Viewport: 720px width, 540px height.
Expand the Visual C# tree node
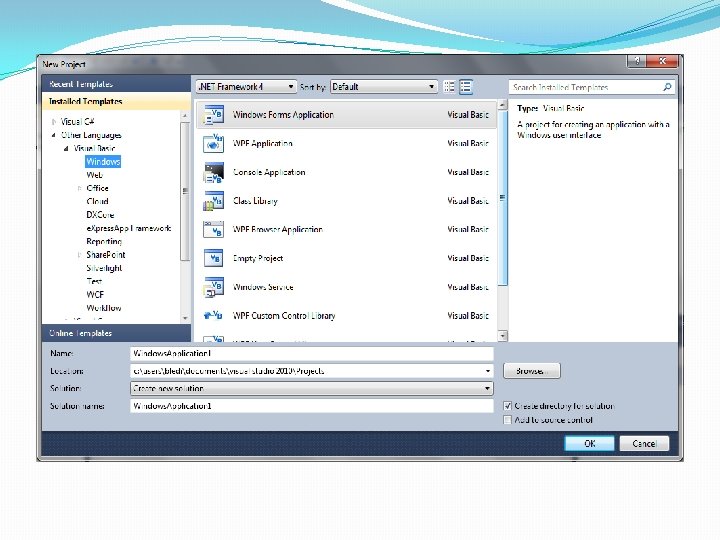pyautogui.click(x=54, y=122)
